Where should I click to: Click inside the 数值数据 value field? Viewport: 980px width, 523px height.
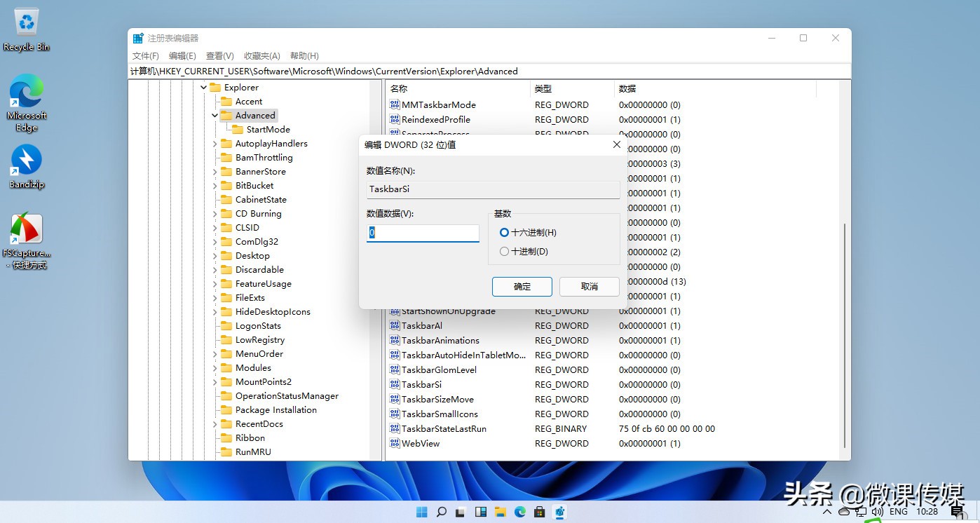point(423,232)
